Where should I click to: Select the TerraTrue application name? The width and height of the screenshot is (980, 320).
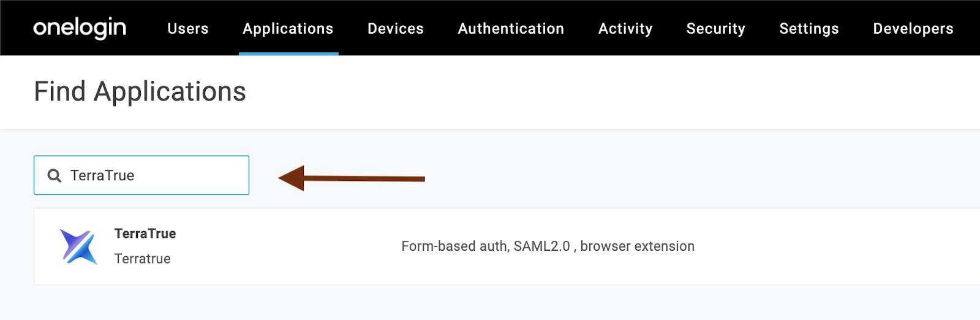click(145, 234)
